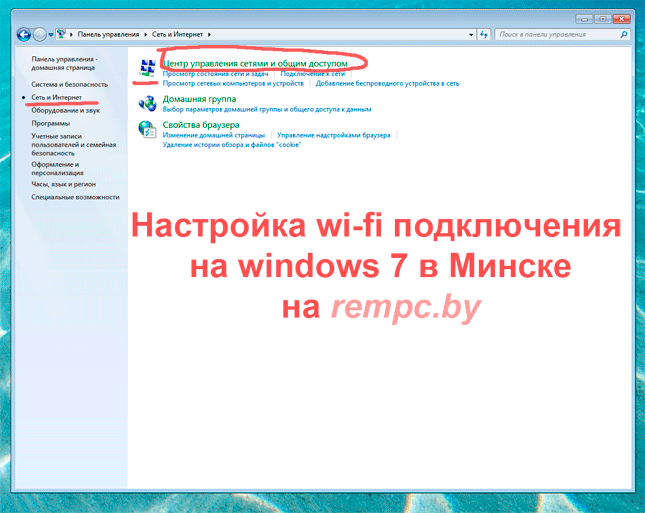Click Просмотр состояния сети и задач
The height and width of the screenshot is (513, 645).
[215, 74]
